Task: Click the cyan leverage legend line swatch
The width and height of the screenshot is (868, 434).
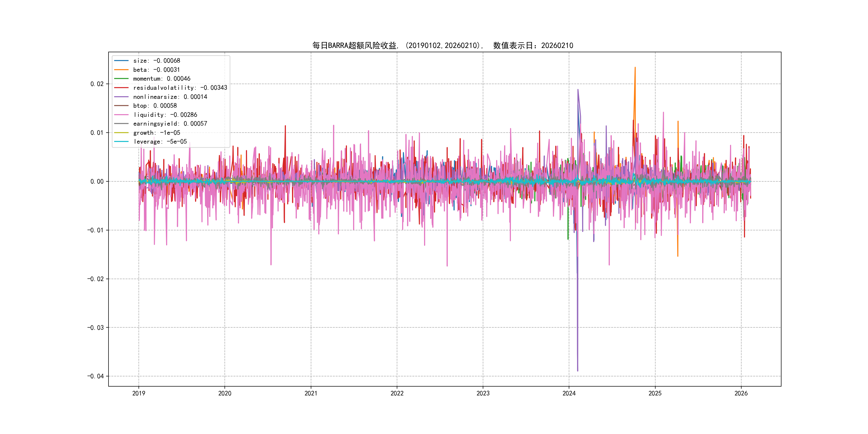Action: tap(121, 141)
